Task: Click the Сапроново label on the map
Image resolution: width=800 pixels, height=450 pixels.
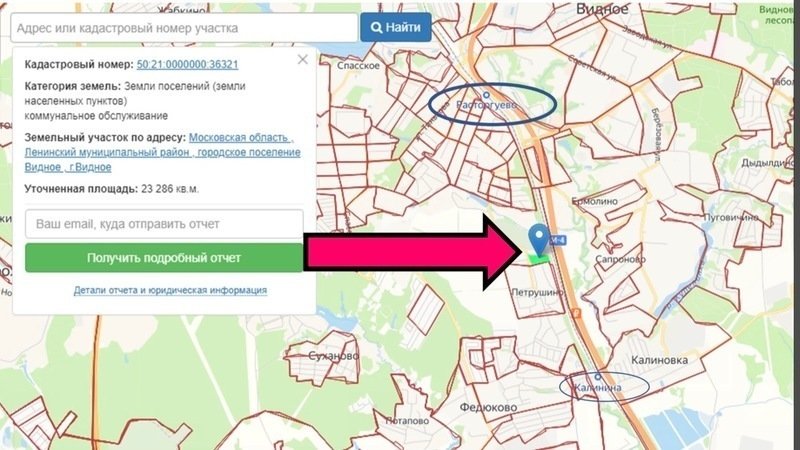Action: [x=620, y=259]
